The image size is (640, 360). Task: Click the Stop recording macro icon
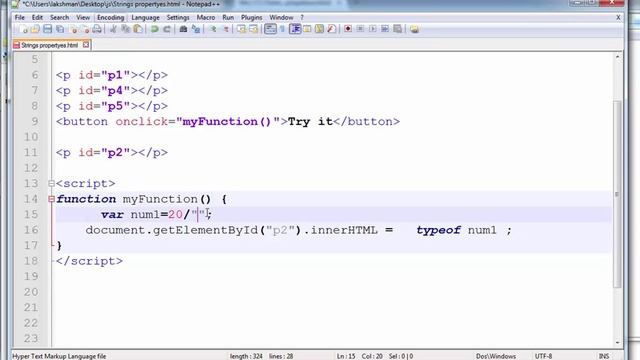360,29
